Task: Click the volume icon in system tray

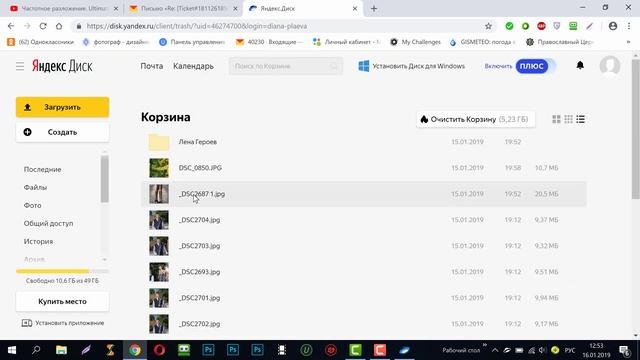Action: (x=542, y=350)
